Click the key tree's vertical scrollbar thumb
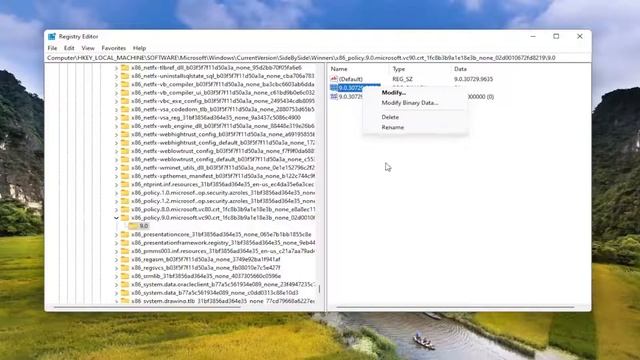Screen dimensions: 640x360 319,289
